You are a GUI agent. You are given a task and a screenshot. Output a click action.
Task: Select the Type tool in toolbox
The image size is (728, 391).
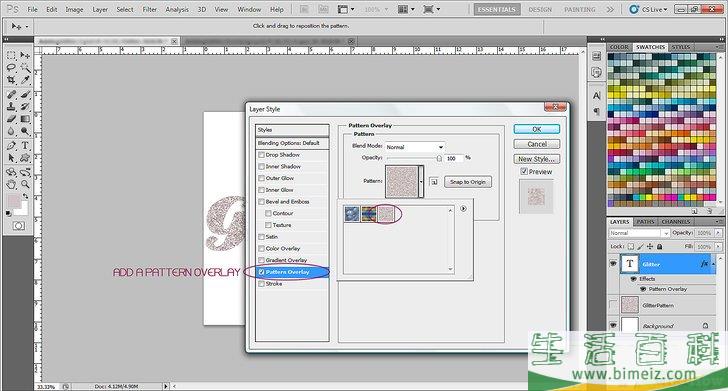tap(25, 145)
